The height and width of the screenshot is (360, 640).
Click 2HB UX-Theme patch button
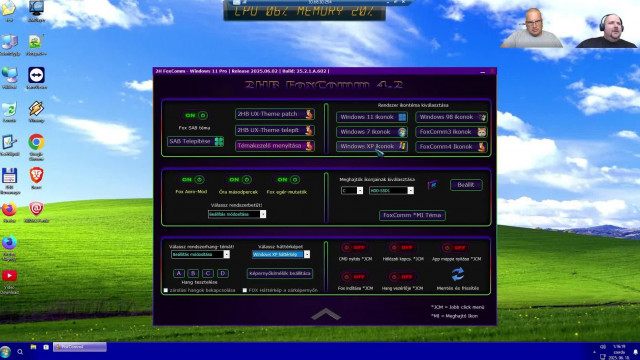coord(275,114)
